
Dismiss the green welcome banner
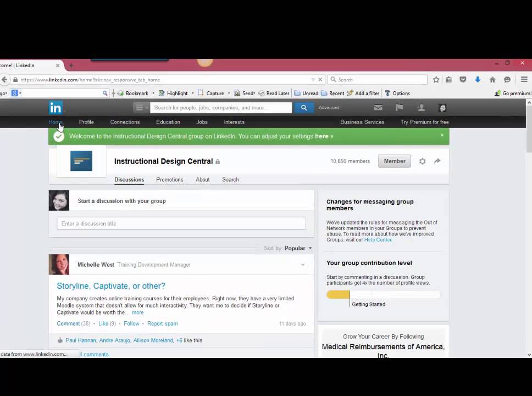point(442,135)
